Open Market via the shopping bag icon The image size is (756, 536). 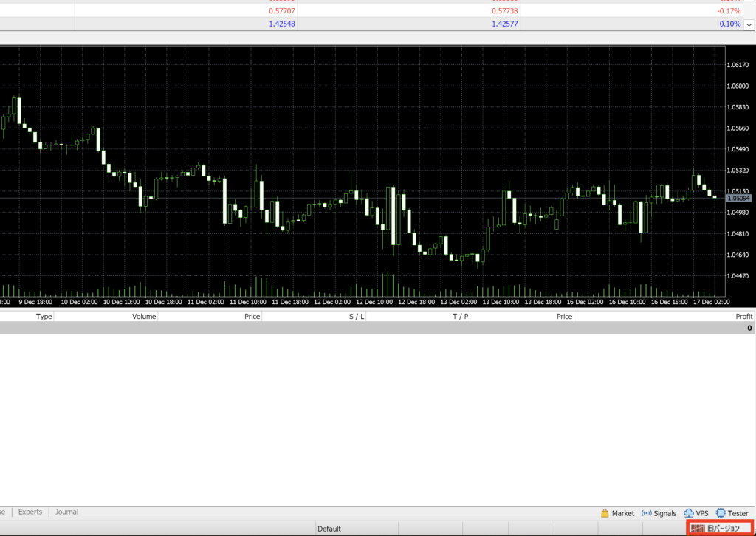tap(605, 513)
